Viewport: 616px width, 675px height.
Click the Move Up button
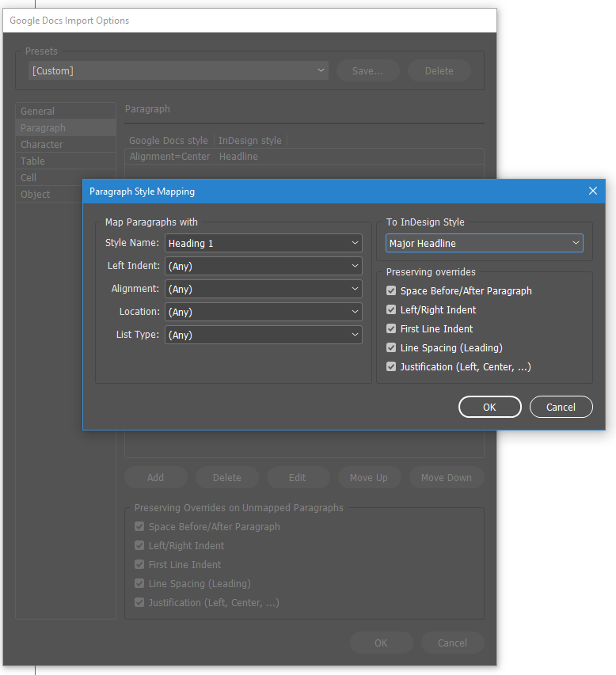tap(369, 477)
